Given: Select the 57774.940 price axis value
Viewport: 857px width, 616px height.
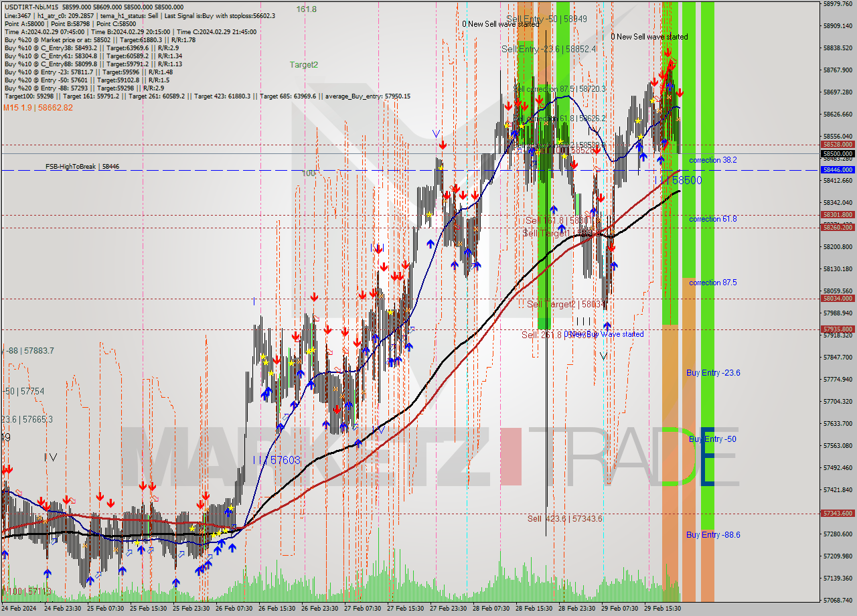Looking at the screenshot, I should click(x=838, y=380).
